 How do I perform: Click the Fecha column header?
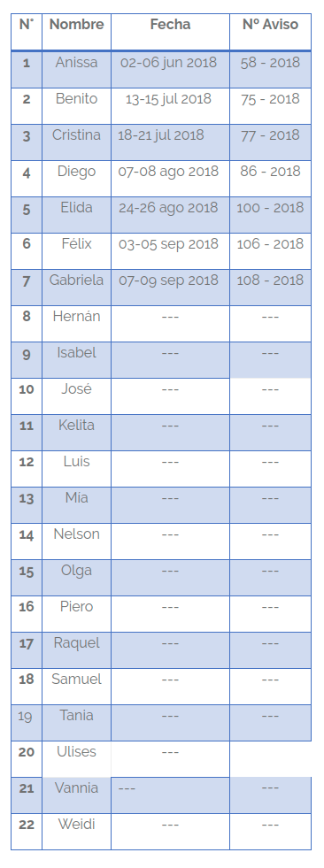[x=170, y=25]
